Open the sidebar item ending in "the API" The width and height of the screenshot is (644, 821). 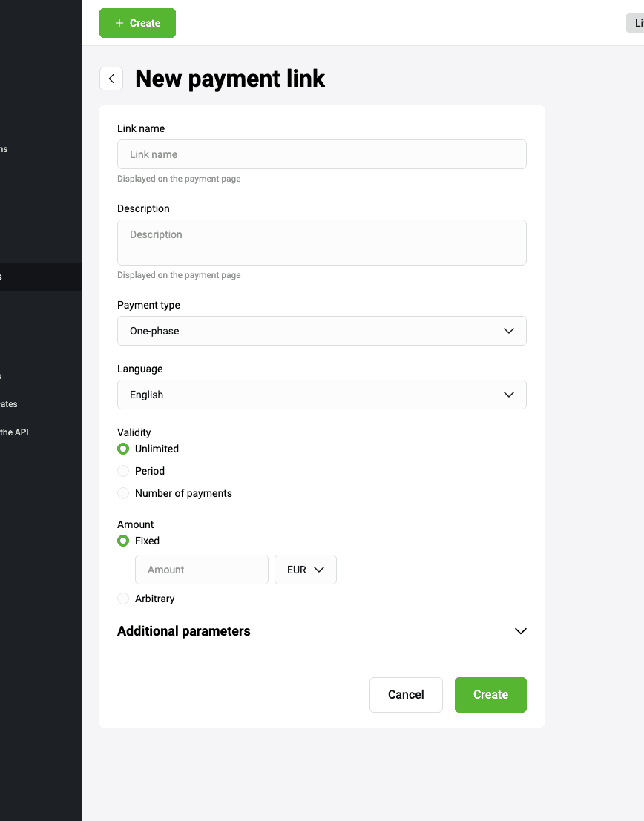tap(14, 432)
